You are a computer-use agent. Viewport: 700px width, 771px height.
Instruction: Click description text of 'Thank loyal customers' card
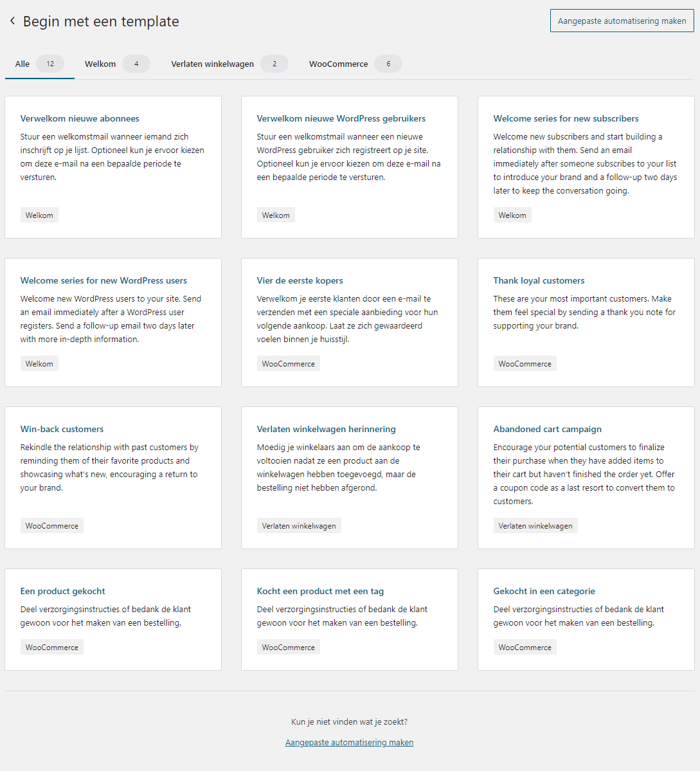coord(584,313)
